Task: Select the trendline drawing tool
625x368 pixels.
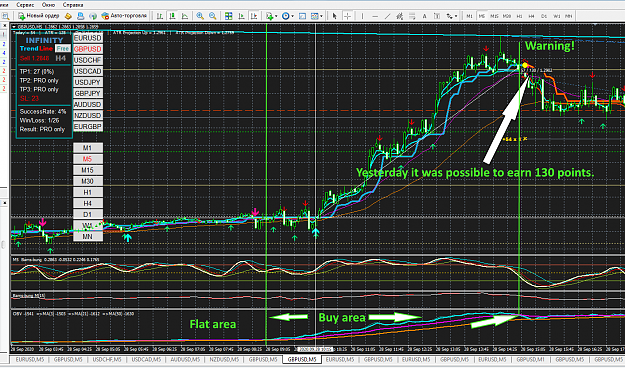Action: (387, 16)
